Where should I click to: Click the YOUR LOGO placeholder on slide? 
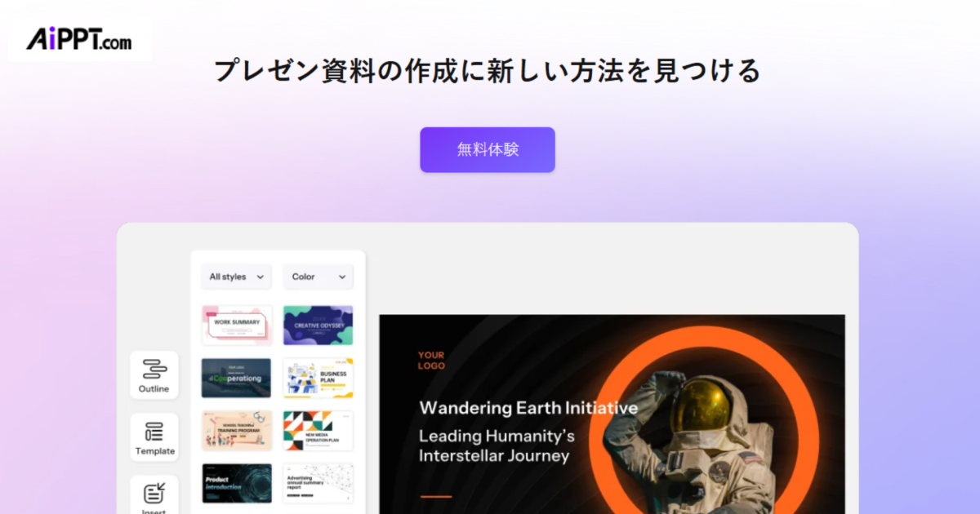point(431,361)
